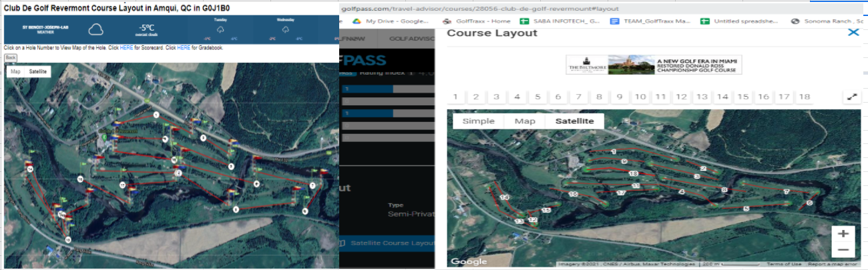Image resolution: width=868 pixels, height=270 pixels.
Task: Click hole 16 marker on the left map
Action: [80, 179]
